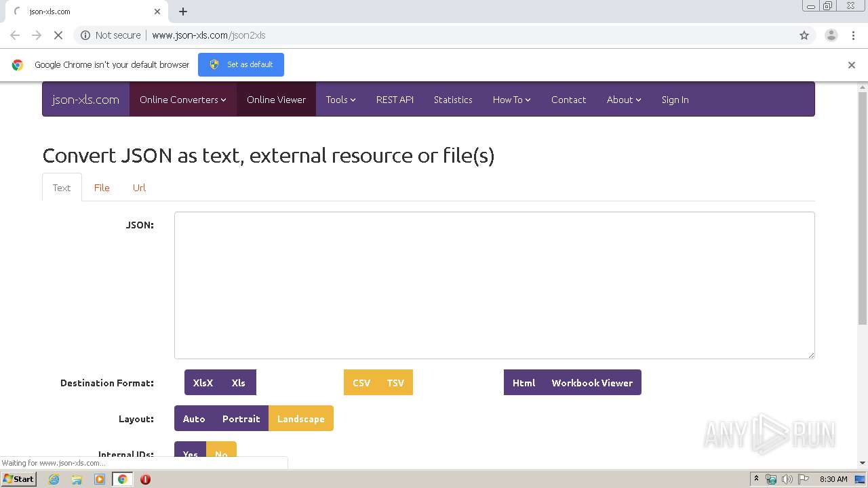
Task: Open the network tray icon
Action: tap(771, 479)
